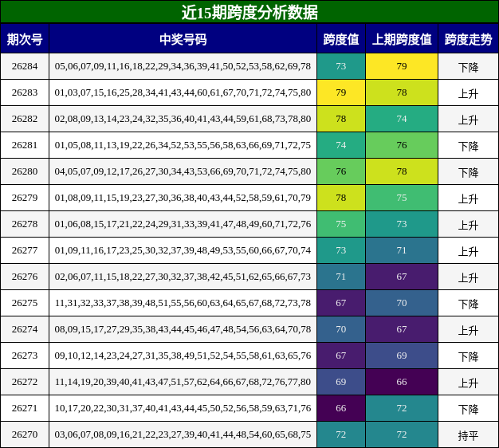Select winning numbers starting 02,06,07,11
Viewport: 499px width, 448px height.
(183, 277)
